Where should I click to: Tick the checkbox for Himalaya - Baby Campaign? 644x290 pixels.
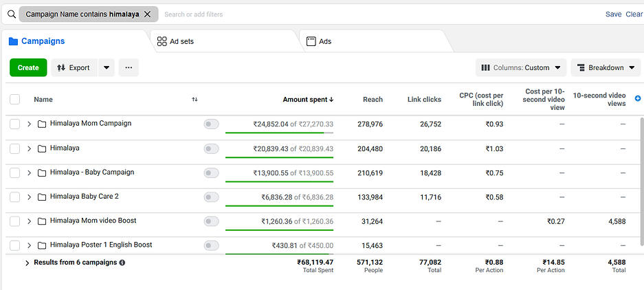pos(15,172)
